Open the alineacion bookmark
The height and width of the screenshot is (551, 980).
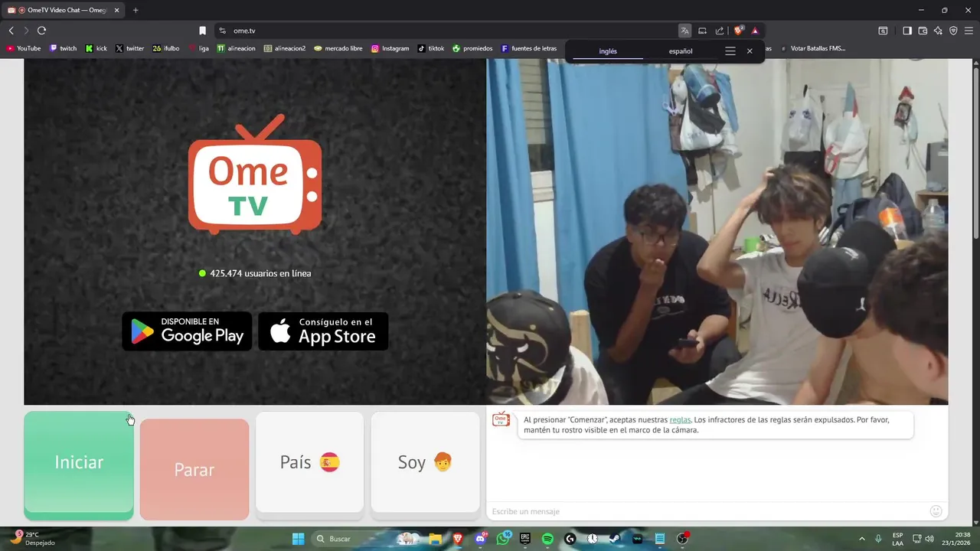pos(237,48)
